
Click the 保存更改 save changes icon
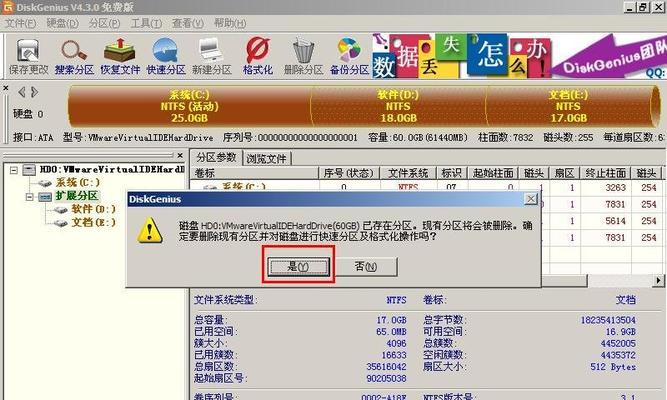pos(29,57)
